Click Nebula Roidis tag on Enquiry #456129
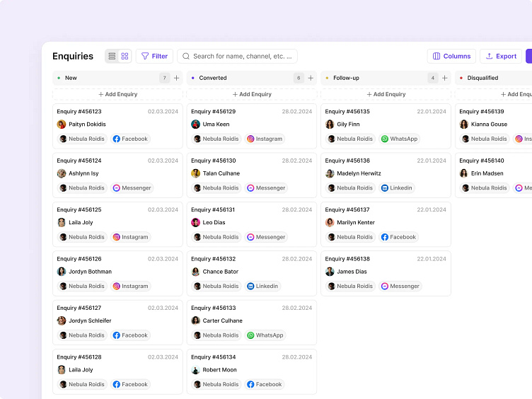Viewport: 532px width, 399px height. [x=216, y=139]
